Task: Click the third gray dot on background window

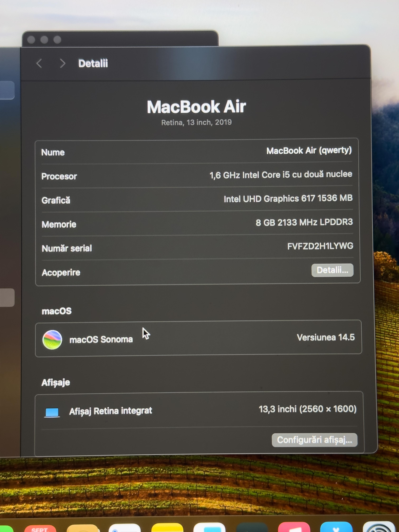Action: click(57, 39)
